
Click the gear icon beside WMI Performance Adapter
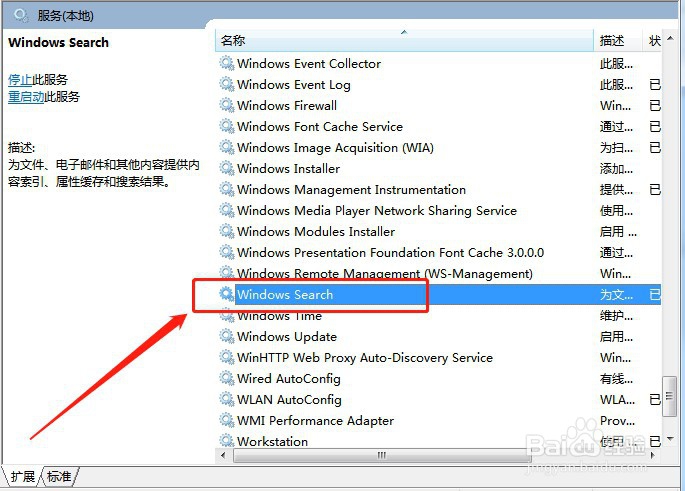click(x=226, y=420)
